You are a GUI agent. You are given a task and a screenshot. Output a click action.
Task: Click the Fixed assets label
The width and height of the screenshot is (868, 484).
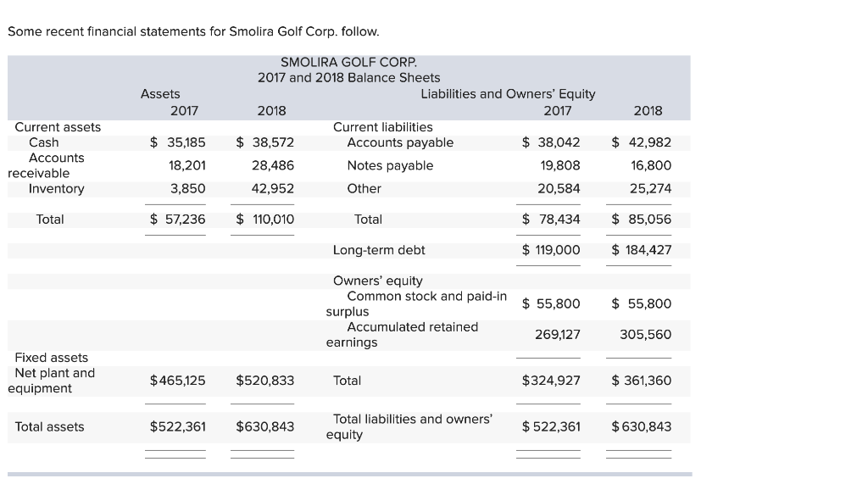click(x=51, y=358)
